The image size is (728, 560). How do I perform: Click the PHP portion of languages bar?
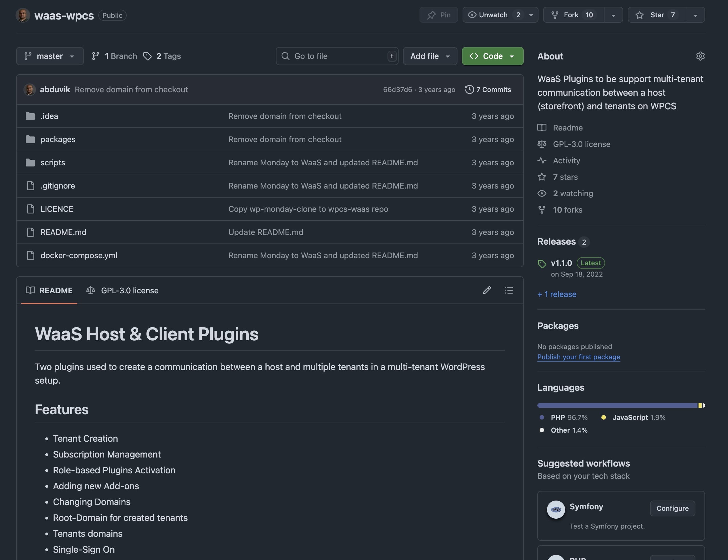point(617,405)
